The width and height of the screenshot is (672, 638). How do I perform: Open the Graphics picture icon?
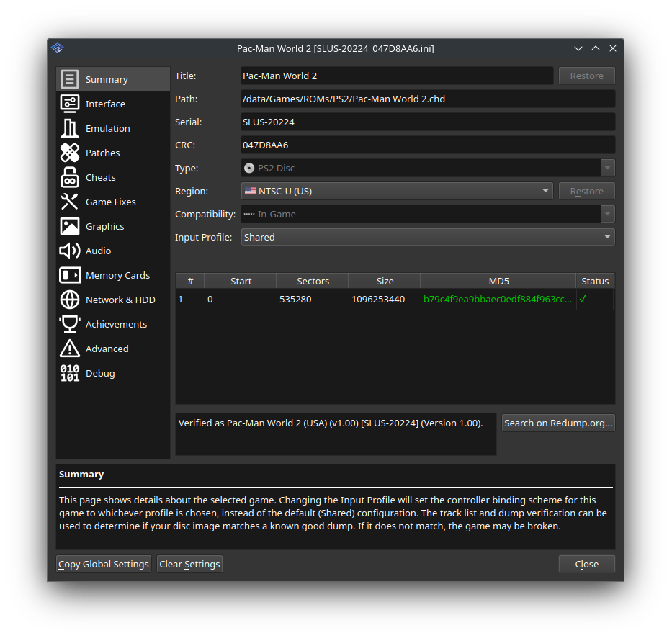[70, 226]
